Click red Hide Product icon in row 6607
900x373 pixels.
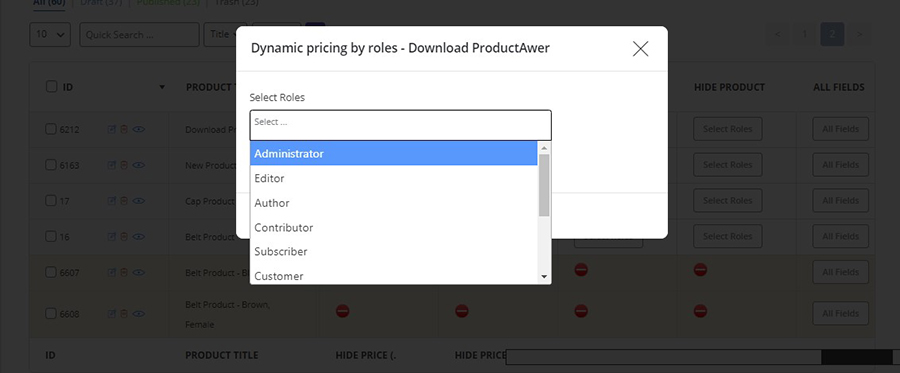tap(700, 270)
